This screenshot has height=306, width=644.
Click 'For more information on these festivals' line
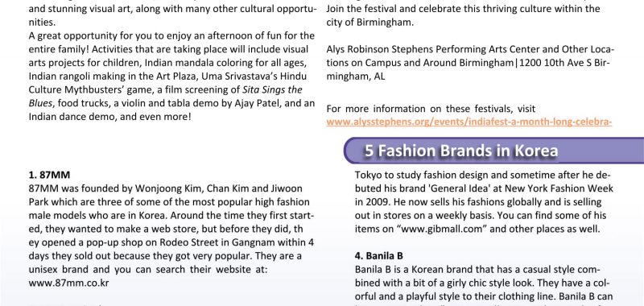pyautogui.click(x=431, y=109)
